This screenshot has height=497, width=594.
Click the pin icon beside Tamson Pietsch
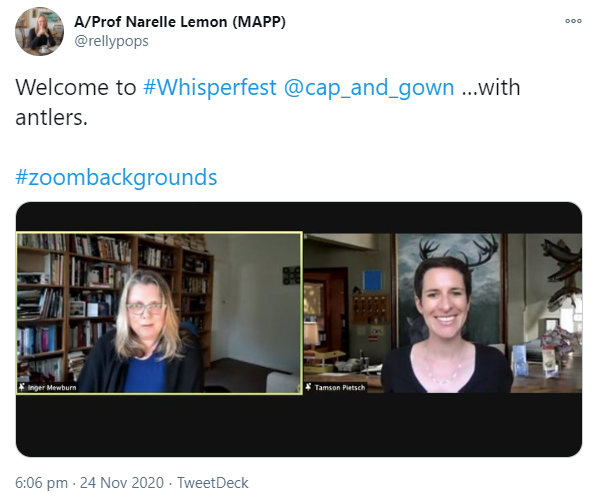click(308, 387)
